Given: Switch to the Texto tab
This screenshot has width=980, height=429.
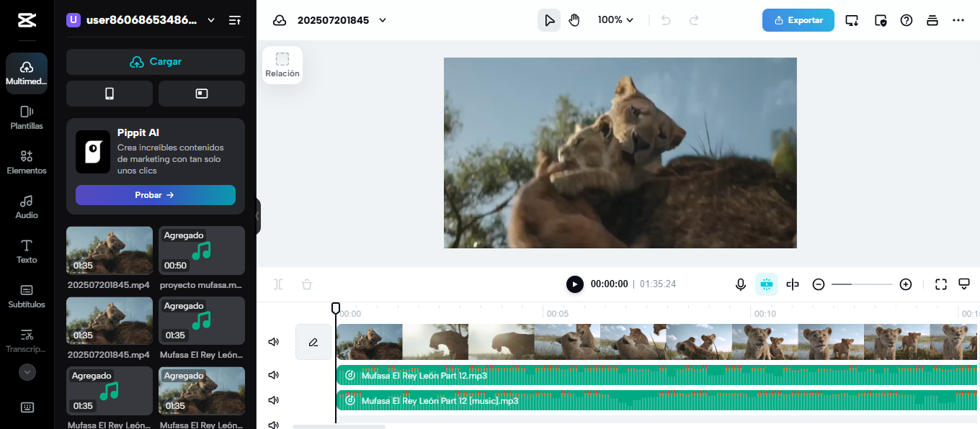Looking at the screenshot, I should tap(27, 250).
